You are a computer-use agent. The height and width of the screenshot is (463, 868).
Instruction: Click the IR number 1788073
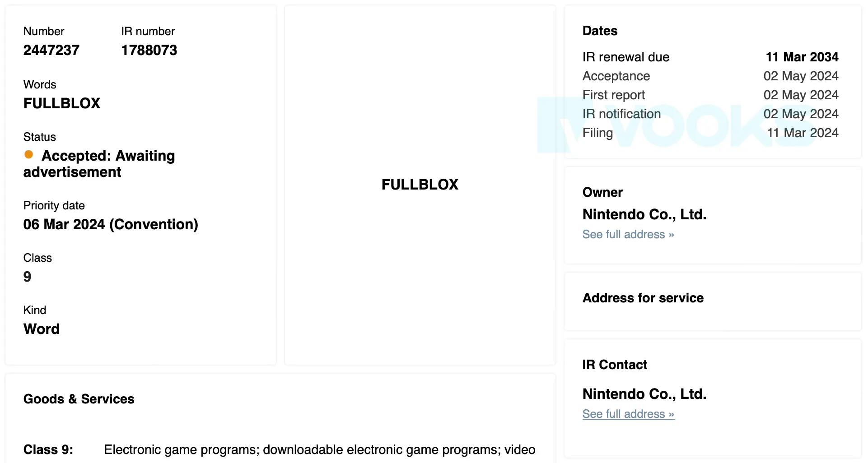point(149,50)
